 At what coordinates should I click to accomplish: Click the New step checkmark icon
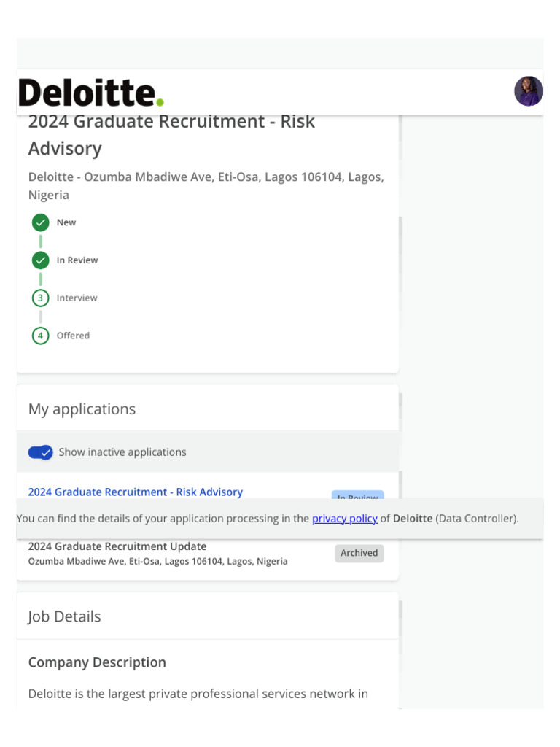(41, 222)
